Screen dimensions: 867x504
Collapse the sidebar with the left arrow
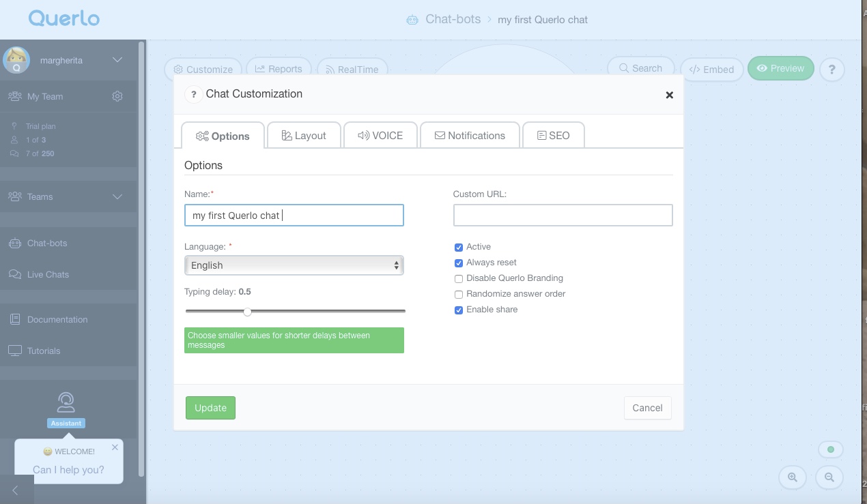point(15,490)
